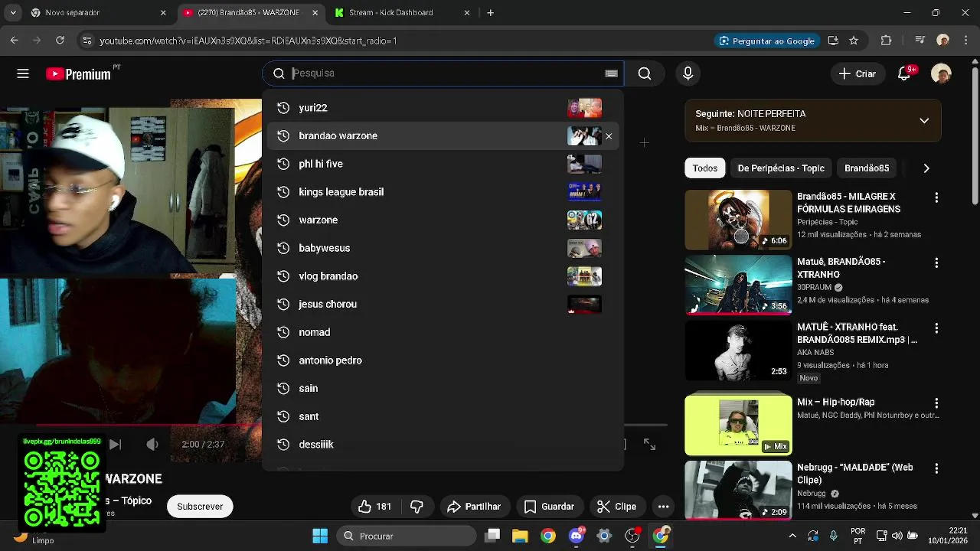Image resolution: width=980 pixels, height=551 pixels.
Task: Open options for MATUÊ XTRANHO REMIX video
Action: point(936,328)
